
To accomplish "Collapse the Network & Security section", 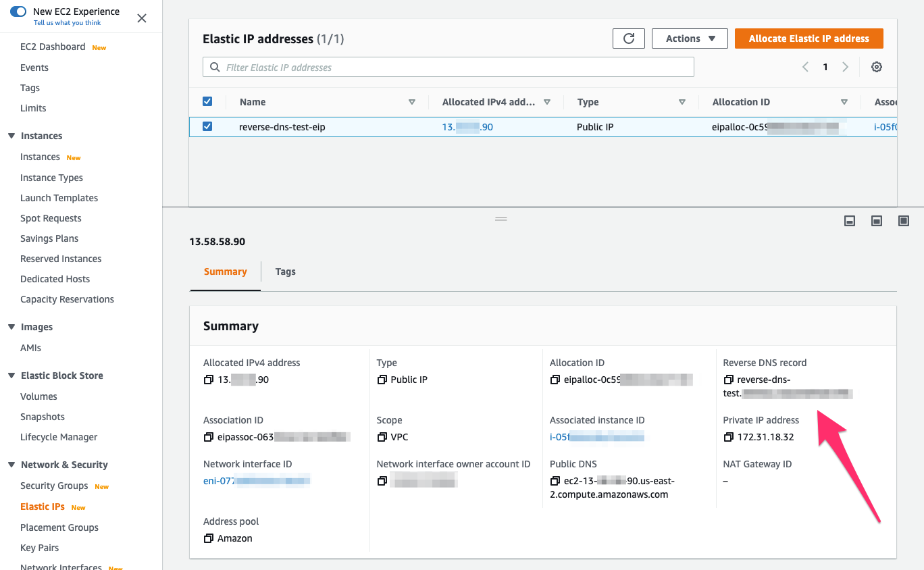I will (11, 465).
